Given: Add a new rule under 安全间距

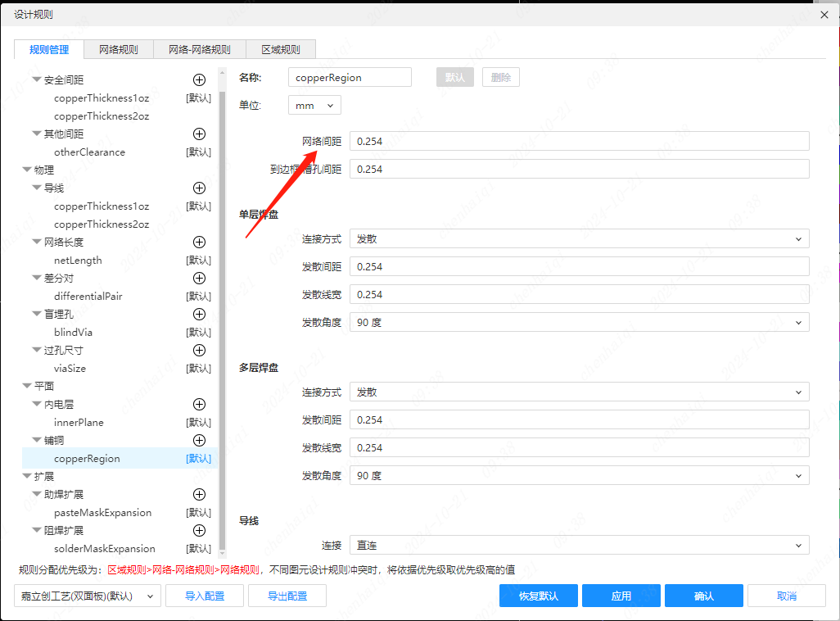Looking at the screenshot, I should click(x=199, y=80).
